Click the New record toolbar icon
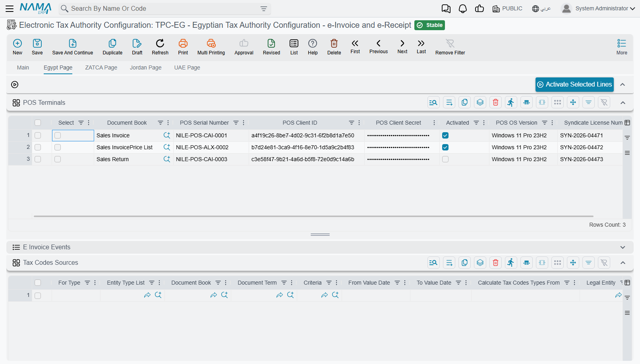 pos(17,47)
